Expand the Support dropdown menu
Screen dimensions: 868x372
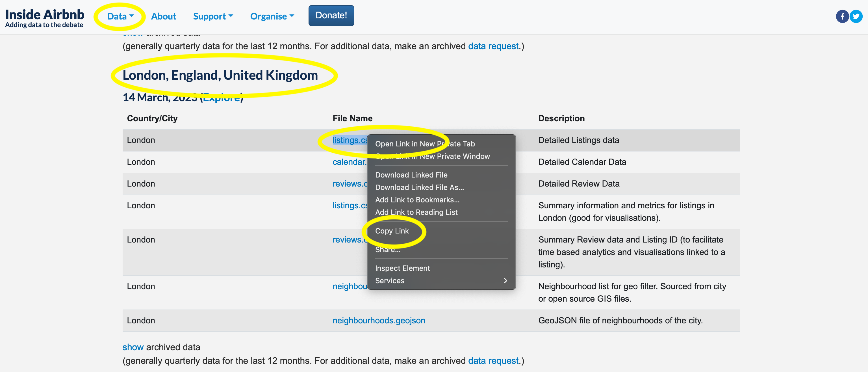coord(212,16)
